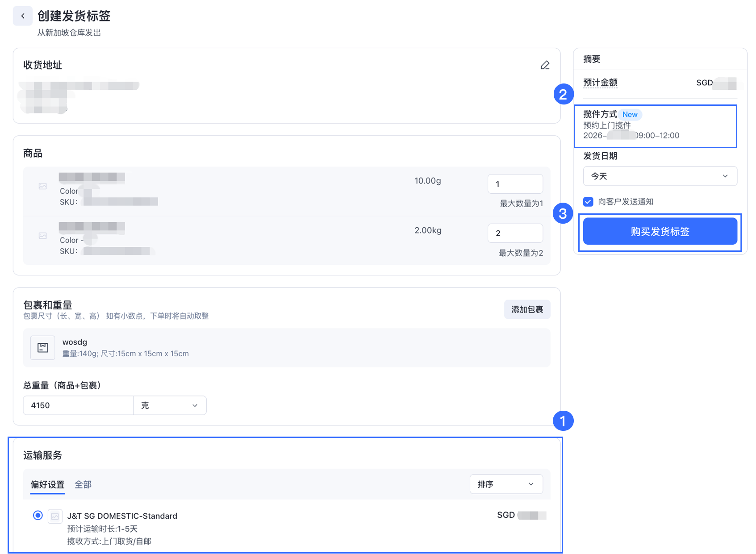Click the 购买发货标签 button
The width and height of the screenshot is (756, 554).
(660, 232)
